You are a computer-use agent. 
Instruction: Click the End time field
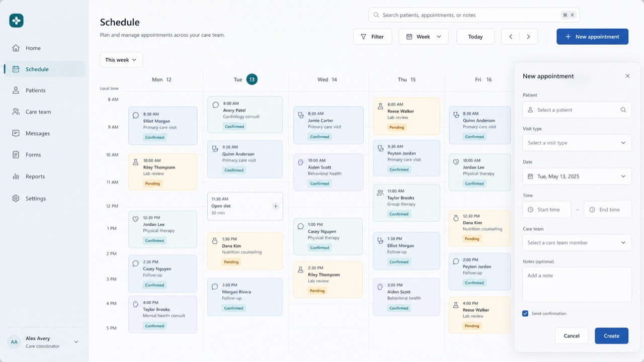tap(608, 210)
